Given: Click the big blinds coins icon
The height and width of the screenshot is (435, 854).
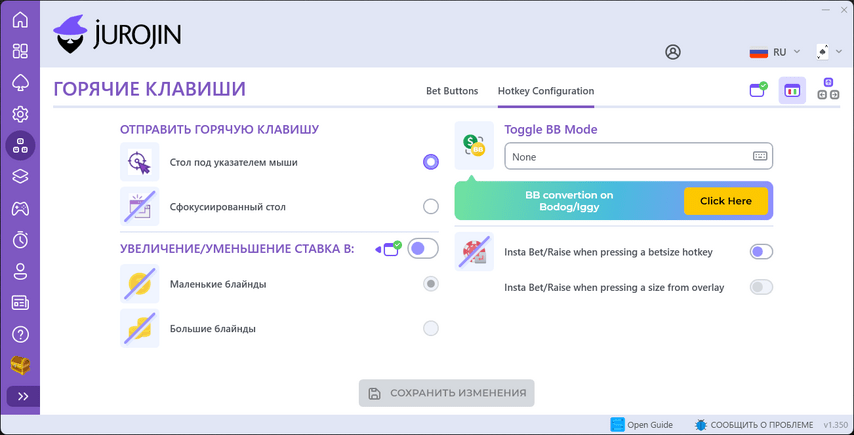Looking at the screenshot, I should click(139, 328).
